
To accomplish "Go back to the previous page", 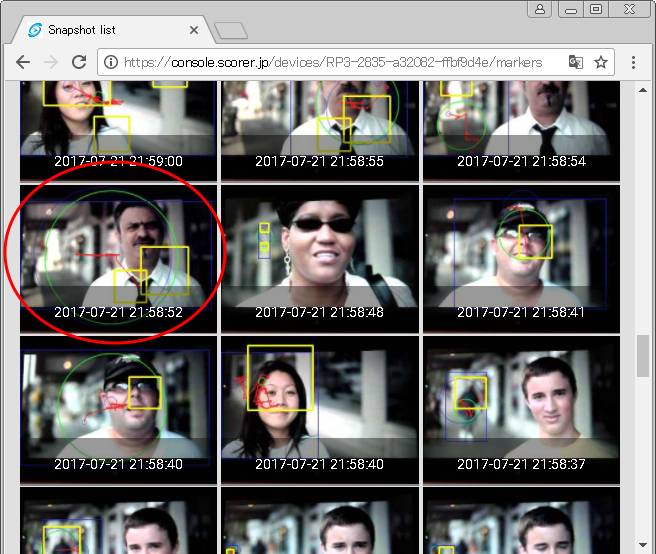I will coord(23,63).
